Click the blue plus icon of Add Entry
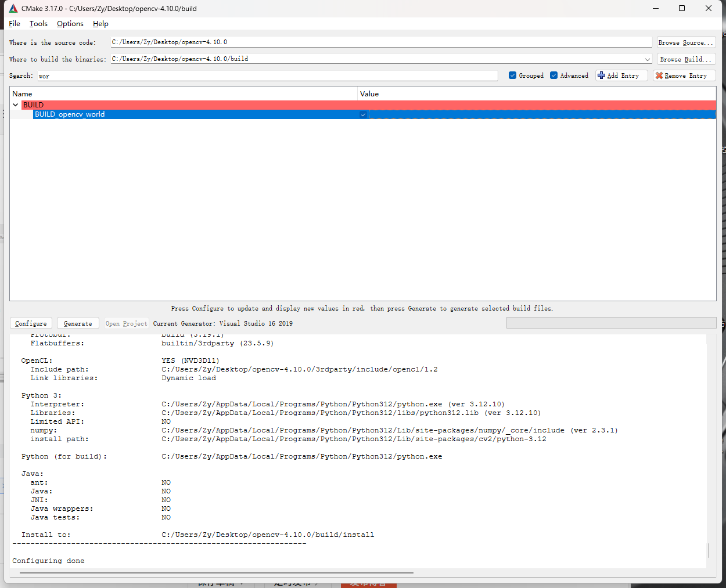This screenshot has width=726, height=588. point(602,75)
